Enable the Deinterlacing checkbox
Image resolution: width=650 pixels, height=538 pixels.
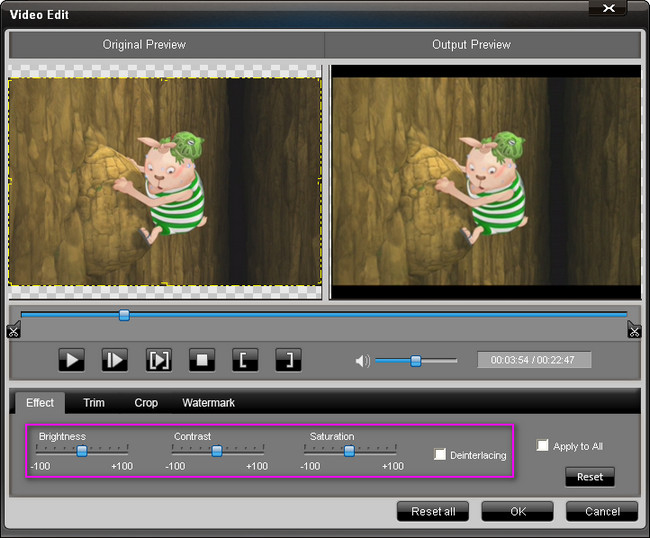(440, 454)
